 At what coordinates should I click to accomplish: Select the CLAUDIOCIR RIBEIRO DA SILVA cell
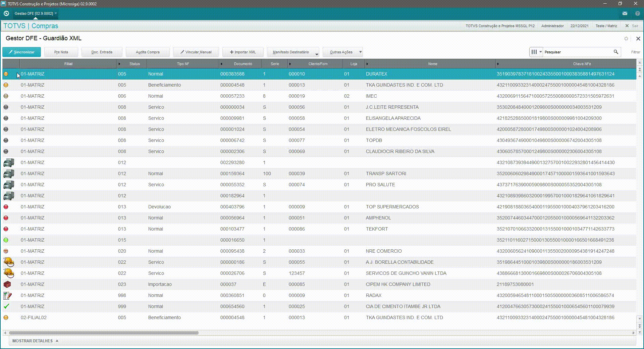coord(400,151)
